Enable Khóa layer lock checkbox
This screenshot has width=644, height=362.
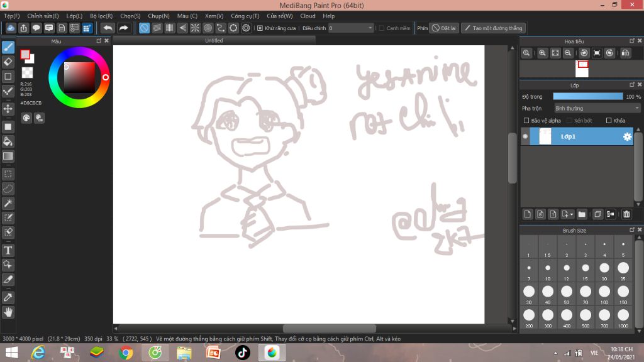(609, 121)
